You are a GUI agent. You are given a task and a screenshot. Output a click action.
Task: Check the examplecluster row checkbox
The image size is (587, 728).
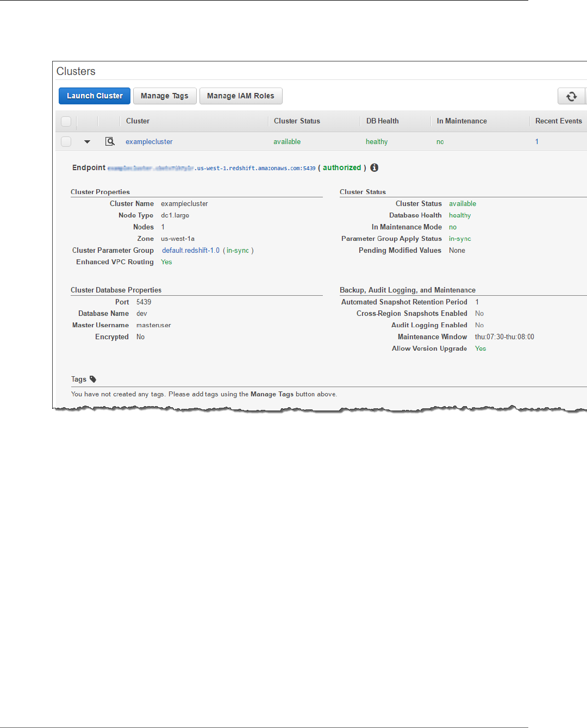66,141
